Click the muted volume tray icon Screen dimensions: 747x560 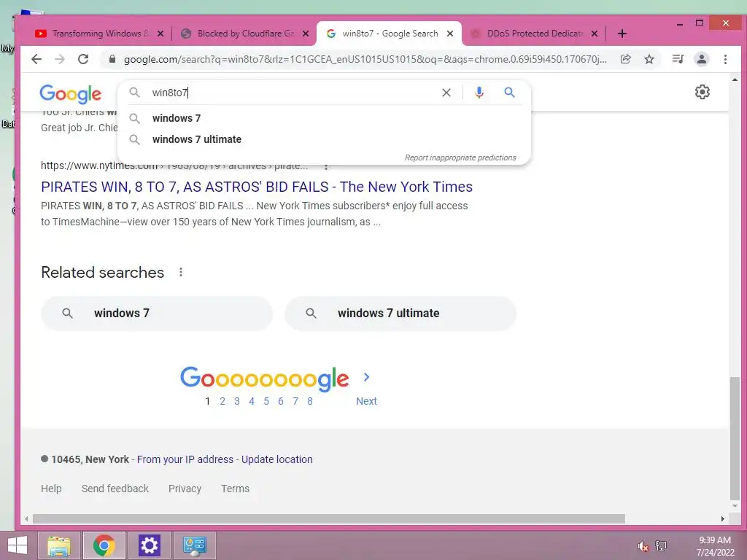[643, 546]
